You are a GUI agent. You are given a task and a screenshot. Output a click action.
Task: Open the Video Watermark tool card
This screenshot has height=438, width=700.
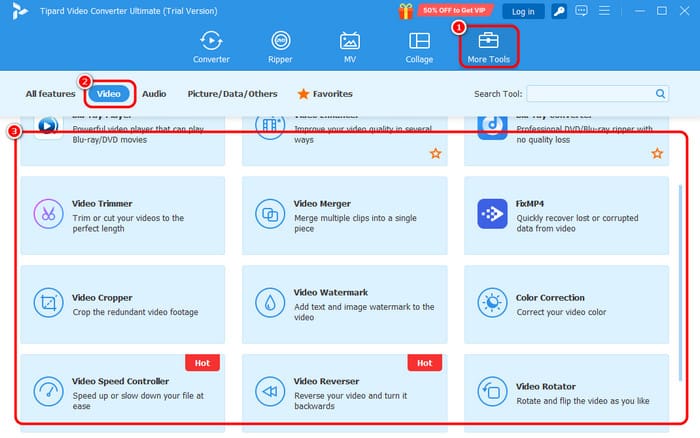coord(345,305)
